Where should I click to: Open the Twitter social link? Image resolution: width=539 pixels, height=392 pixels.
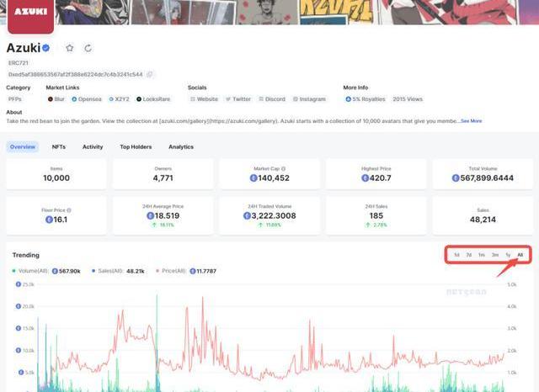[x=238, y=99]
